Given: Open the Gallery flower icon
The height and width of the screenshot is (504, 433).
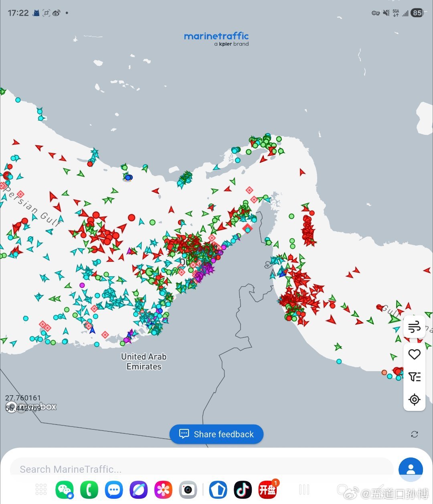Looking at the screenshot, I should [x=163, y=490].
